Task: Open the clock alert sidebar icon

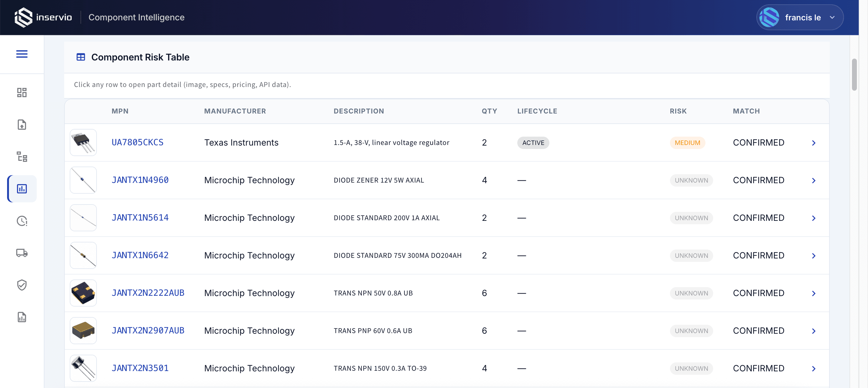Action: click(22, 221)
